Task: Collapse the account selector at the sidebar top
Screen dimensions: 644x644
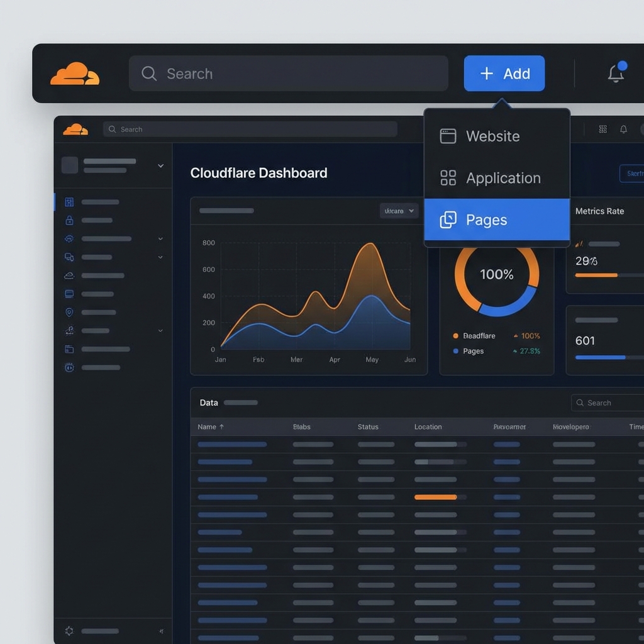Action: (160, 166)
